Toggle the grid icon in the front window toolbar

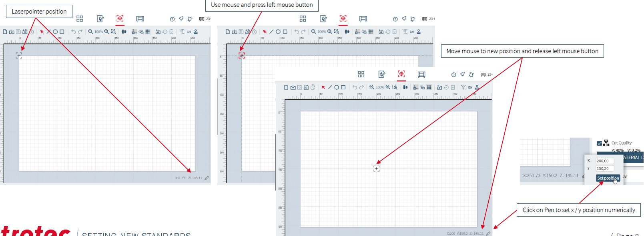pyautogui.click(x=429, y=87)
